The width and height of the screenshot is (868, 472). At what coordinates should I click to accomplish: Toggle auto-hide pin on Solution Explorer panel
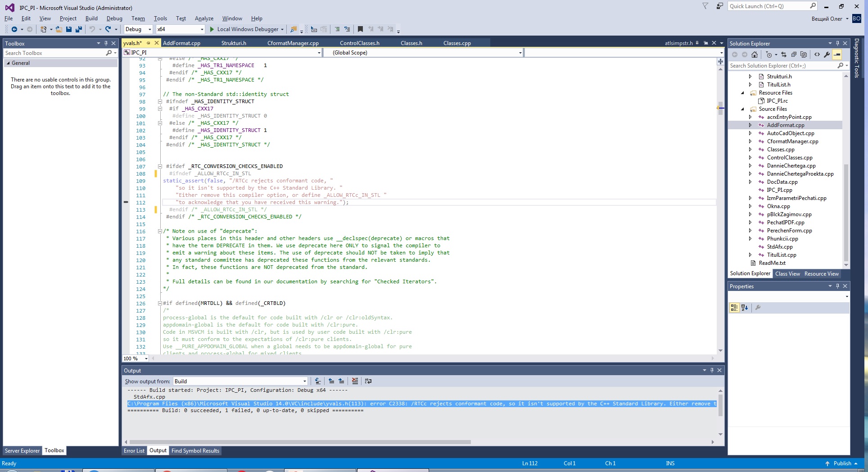click(x=837, y=43)
